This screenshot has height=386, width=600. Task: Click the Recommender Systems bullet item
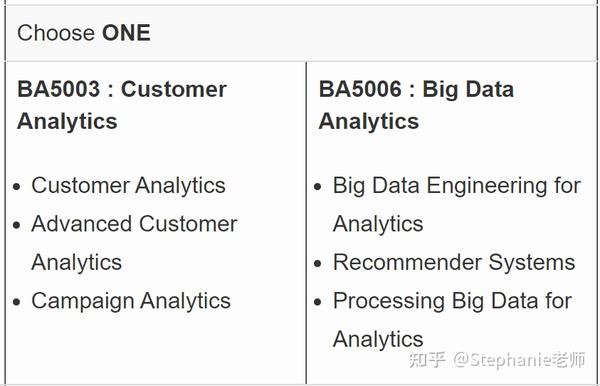tap(454, 263)
